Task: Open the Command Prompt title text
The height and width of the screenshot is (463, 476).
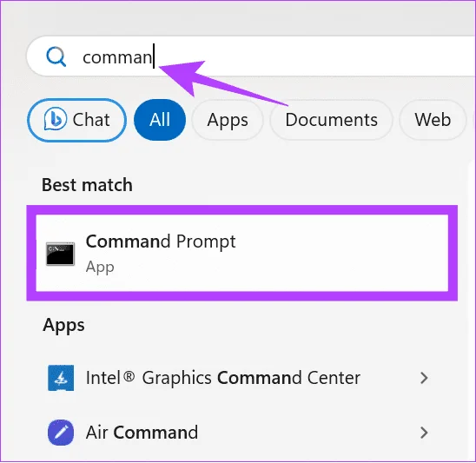Action: [x=161, y=242]
